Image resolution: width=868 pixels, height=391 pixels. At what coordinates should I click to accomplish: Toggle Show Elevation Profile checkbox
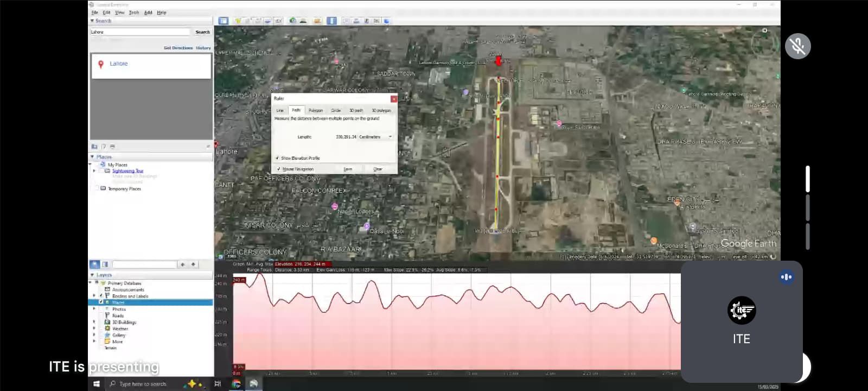(x=277, y=158)
